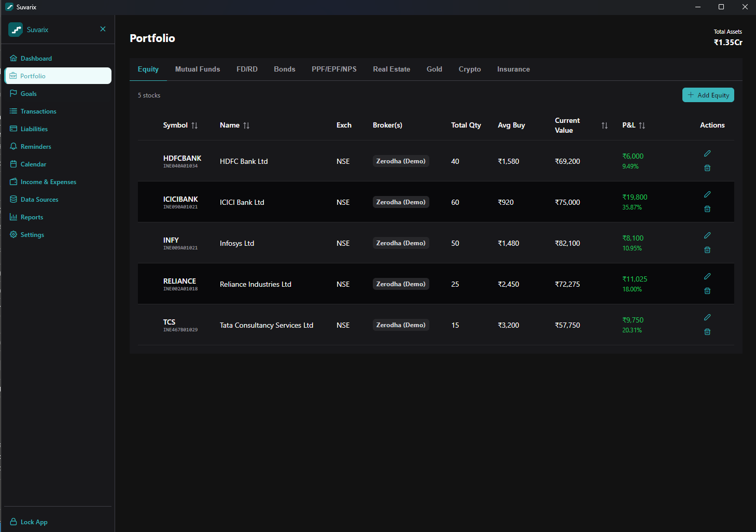The width and height of the screenshot is (756, 532).
Task: Maximize the Suvarix window
Action: (721, 7)
